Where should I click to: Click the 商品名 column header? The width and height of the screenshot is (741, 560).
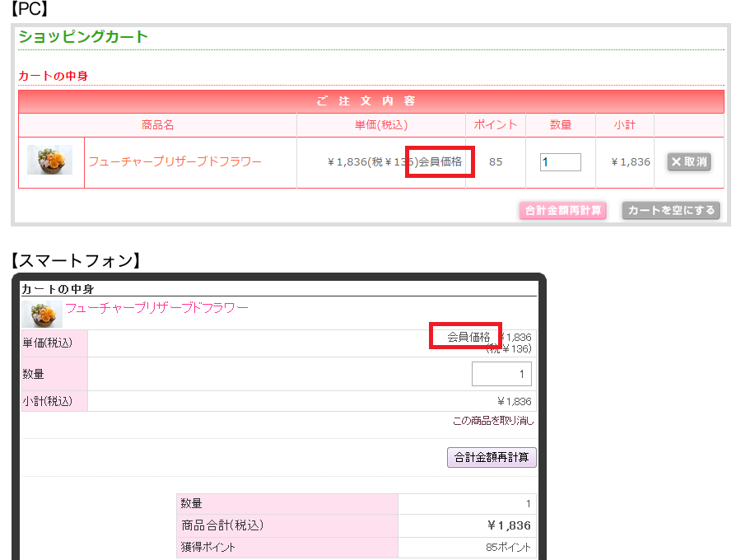pos(158,125)
